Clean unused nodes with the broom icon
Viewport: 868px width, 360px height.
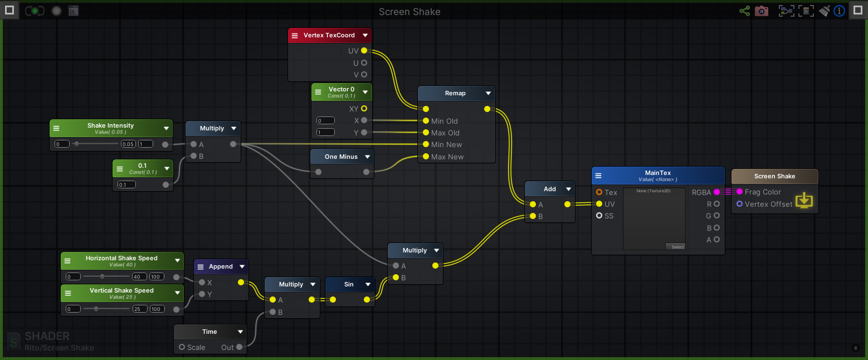click(824, 11)
